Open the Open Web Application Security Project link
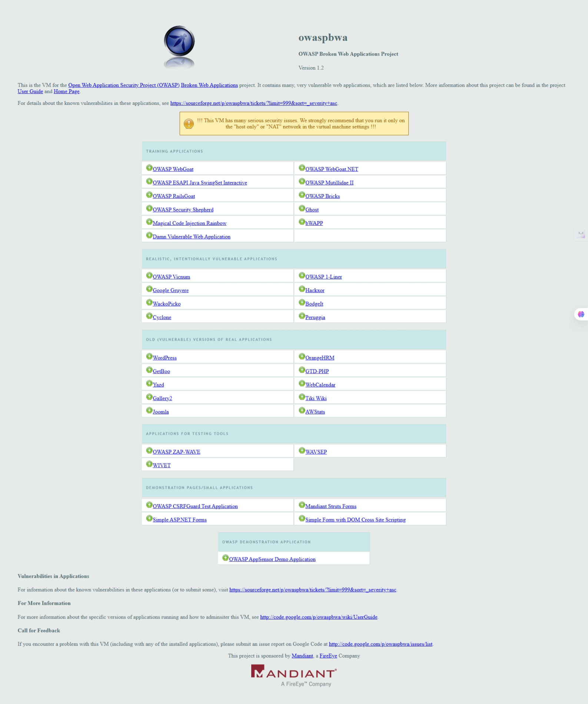 point(124,85)
